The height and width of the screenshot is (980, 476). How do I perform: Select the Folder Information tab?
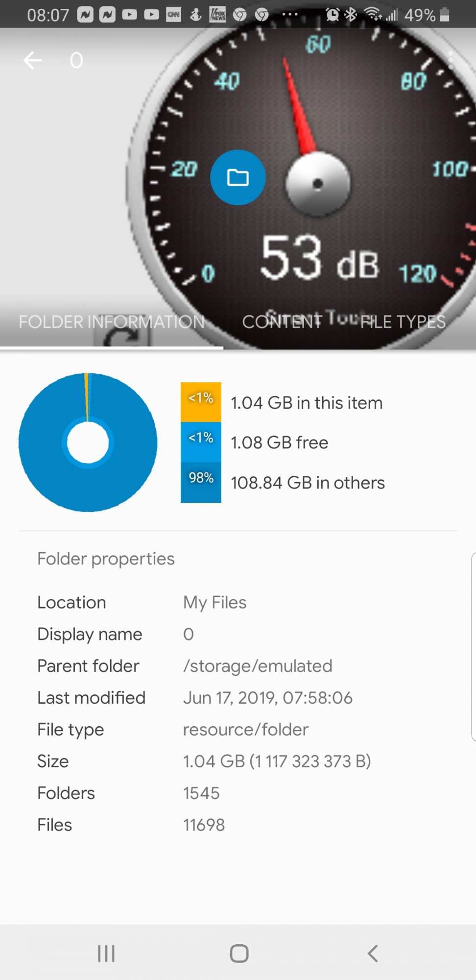point(112,322)
